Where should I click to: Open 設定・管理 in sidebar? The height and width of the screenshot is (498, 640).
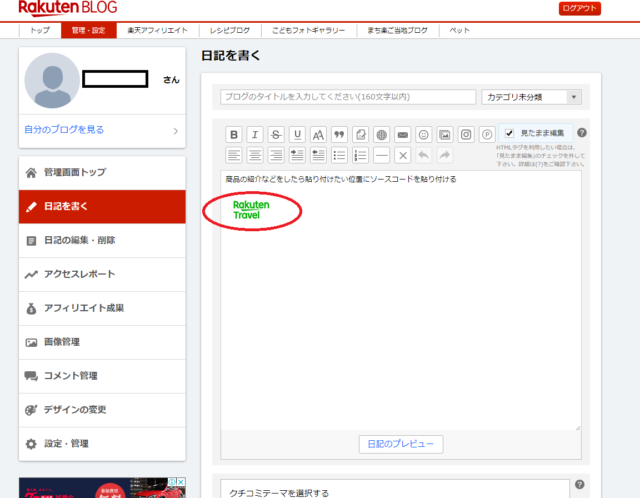(x=102, y=444)
